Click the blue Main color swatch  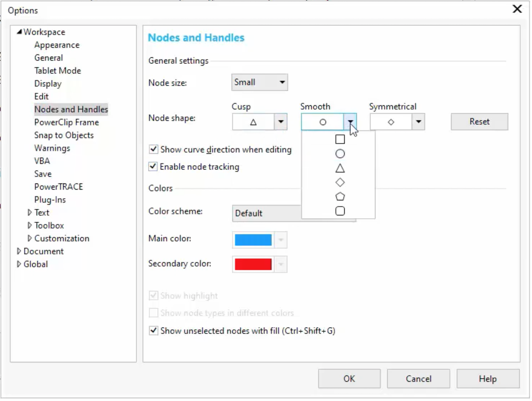pyautogui.click(x=253, y=240)
